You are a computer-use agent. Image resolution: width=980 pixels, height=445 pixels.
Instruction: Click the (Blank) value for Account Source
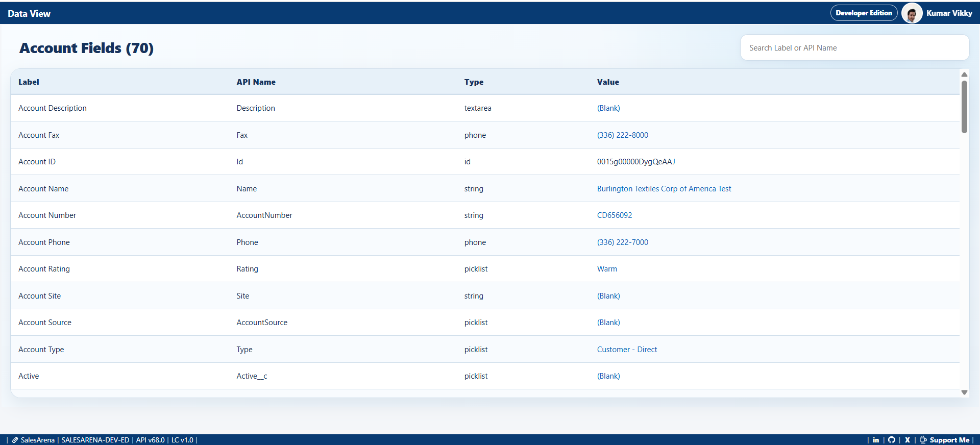[x=608, y=323]
